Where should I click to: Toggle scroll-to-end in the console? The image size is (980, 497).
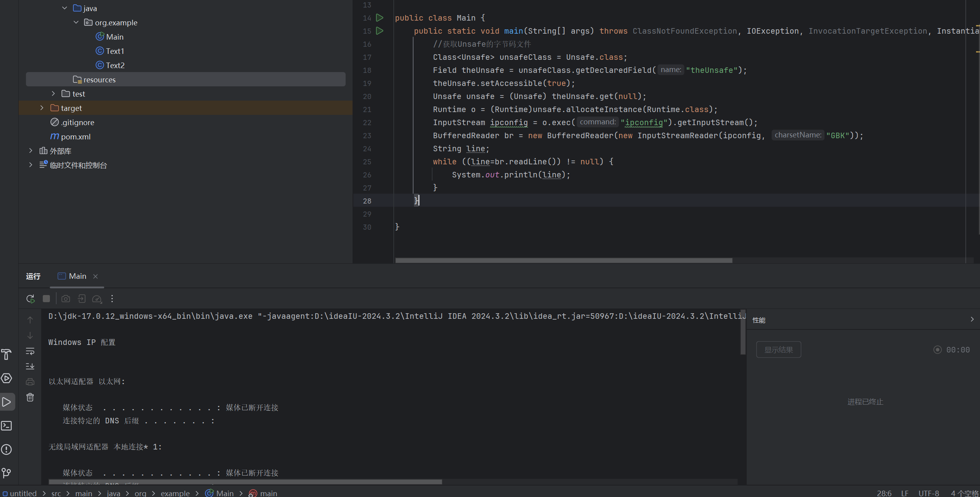click(30, 366)
